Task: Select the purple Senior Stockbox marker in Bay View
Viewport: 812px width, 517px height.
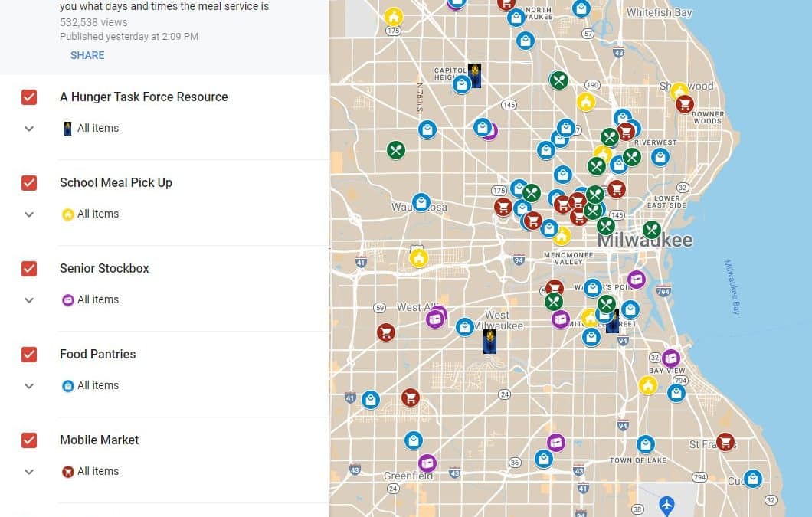Action: [x=670, y=358]
